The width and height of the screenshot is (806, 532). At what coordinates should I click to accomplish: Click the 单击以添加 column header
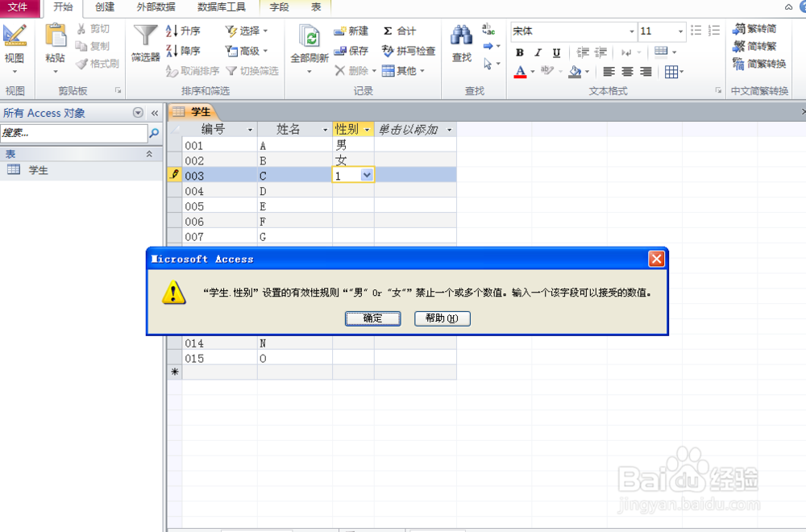point(415,130)
